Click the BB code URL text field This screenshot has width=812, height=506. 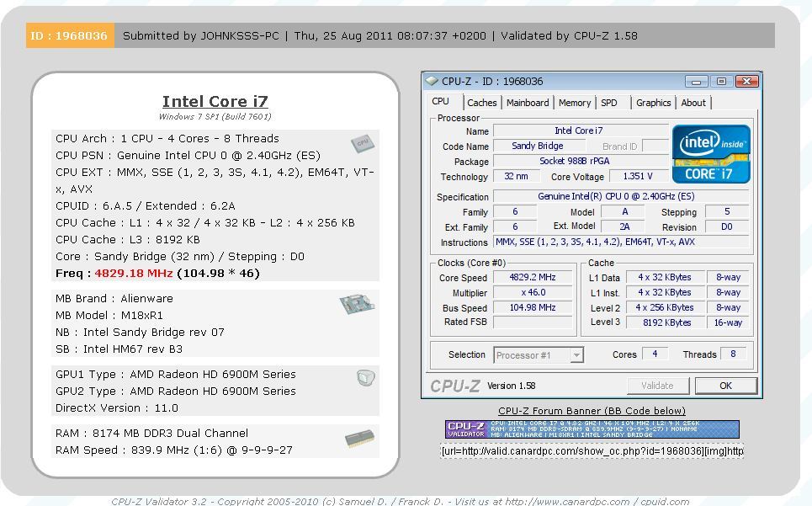[x=592, y=451]
